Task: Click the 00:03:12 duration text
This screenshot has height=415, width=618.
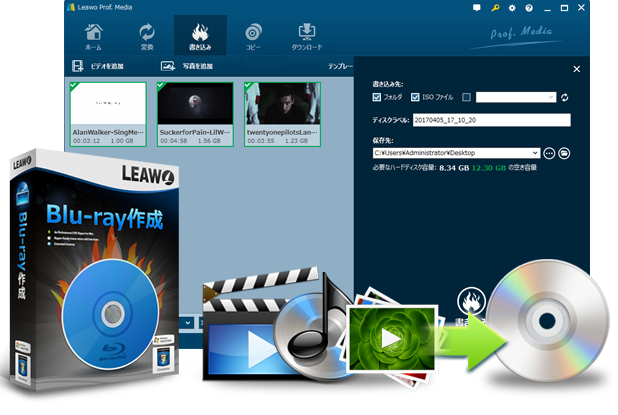Action: (x=86, y=141)
